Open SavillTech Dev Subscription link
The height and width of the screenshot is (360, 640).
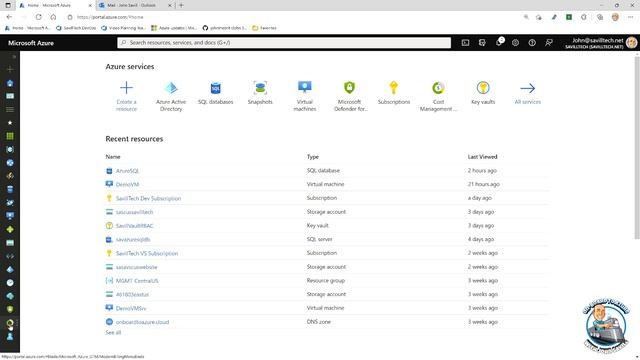(x=148, y=198)
